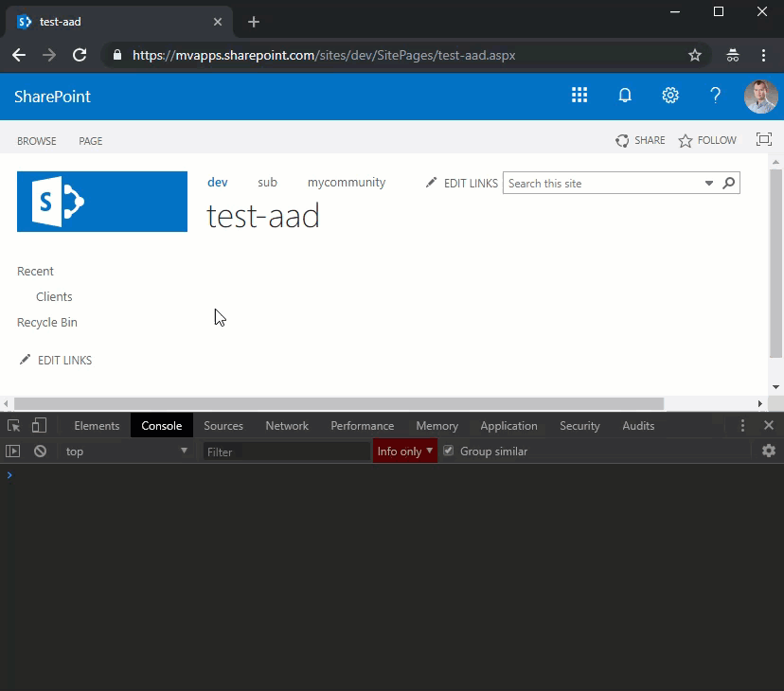
Task: Go to the dev navigation link
Action: coord(218,182)
